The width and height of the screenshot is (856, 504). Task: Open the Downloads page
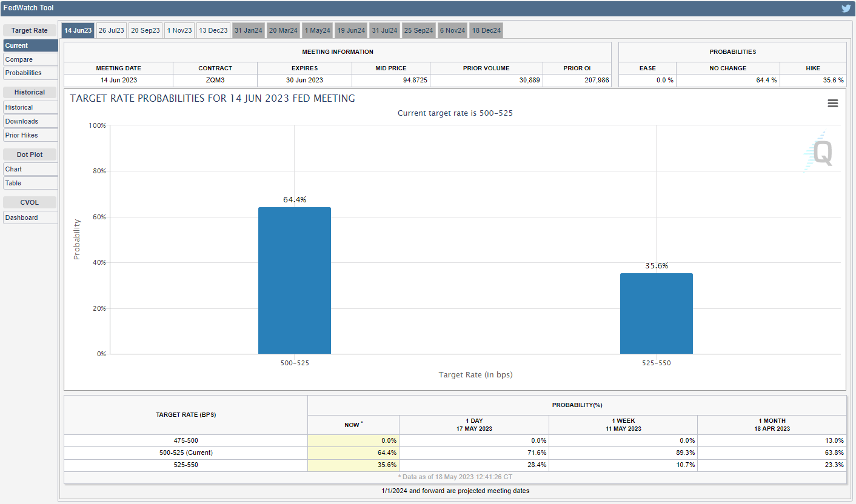click(30, 121)
